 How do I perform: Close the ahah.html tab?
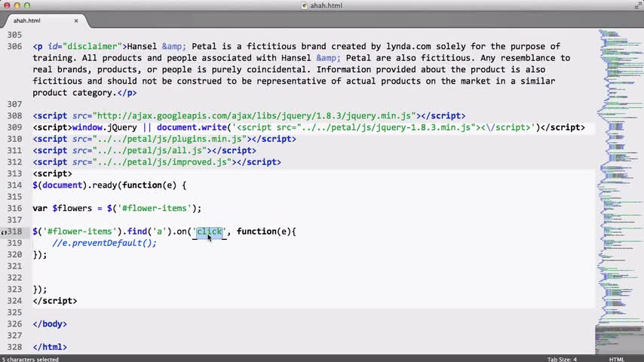pyautogui.click(x=76, y=20)
